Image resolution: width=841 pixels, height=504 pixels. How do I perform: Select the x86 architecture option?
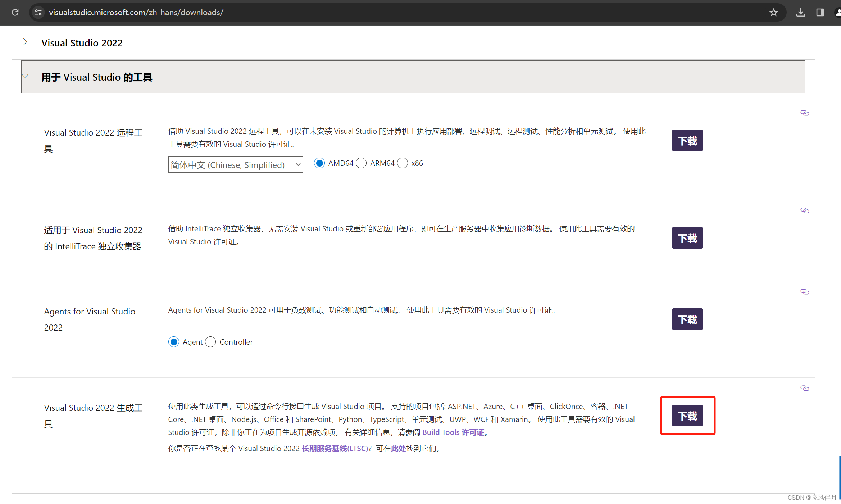click(403, 163)
